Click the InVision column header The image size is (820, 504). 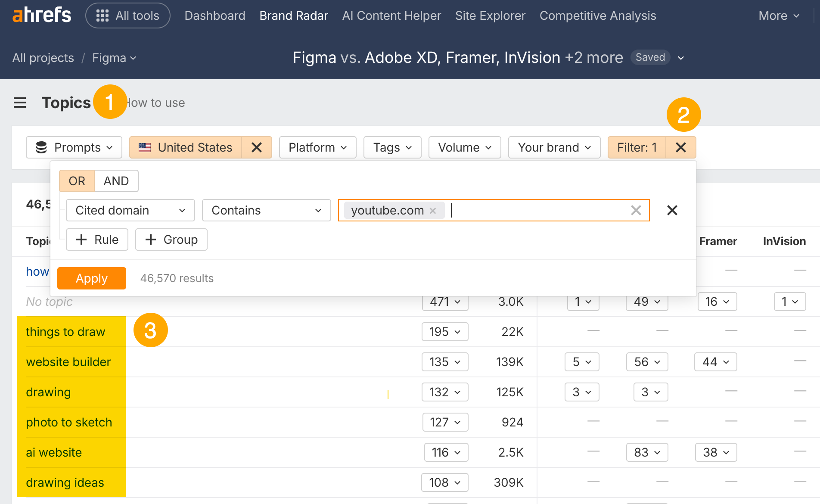784,241
